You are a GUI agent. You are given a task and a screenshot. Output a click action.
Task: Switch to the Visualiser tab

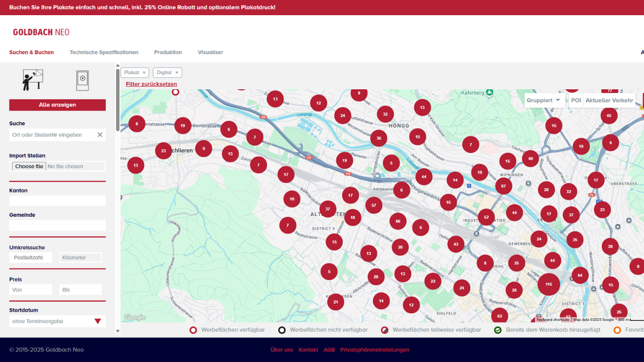pos(210,52)
